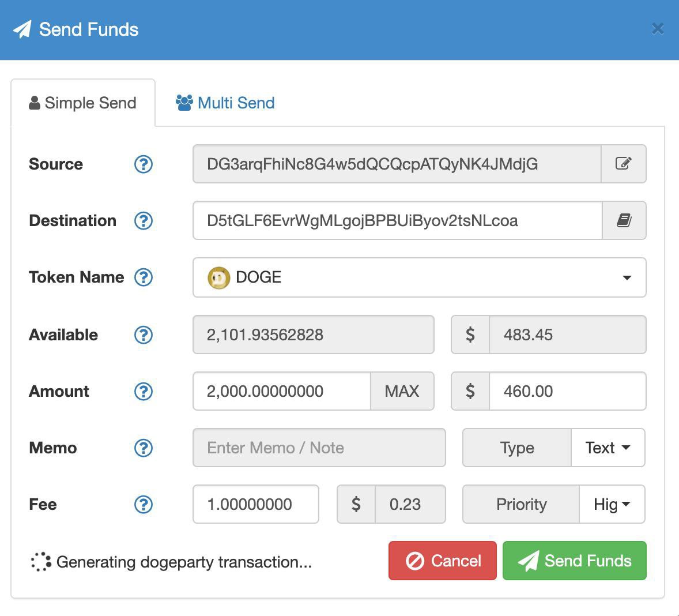The image size is (679, 616).
Task: Click the Destination address field
Action: click(x=398, y=220)
